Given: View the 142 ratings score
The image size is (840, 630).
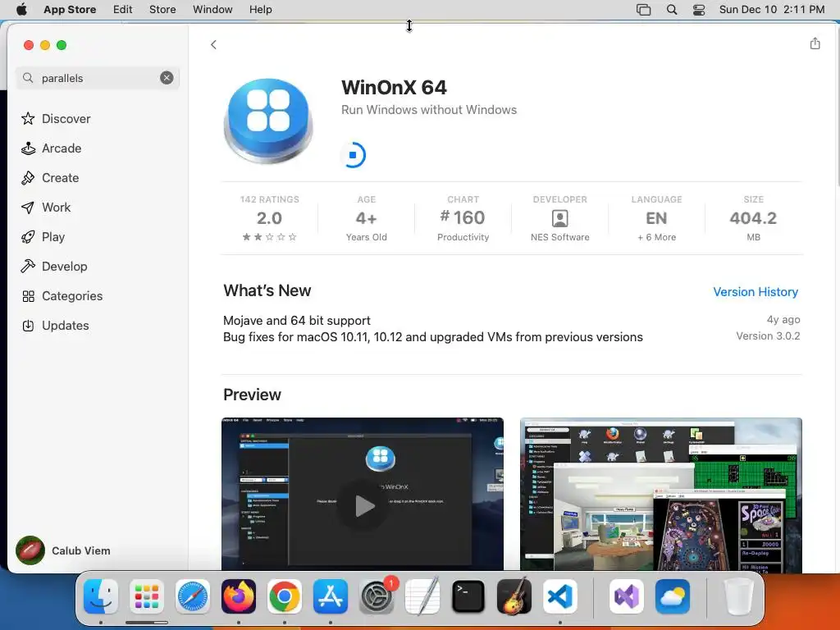Looking at the screenshot, I should 269,218.
